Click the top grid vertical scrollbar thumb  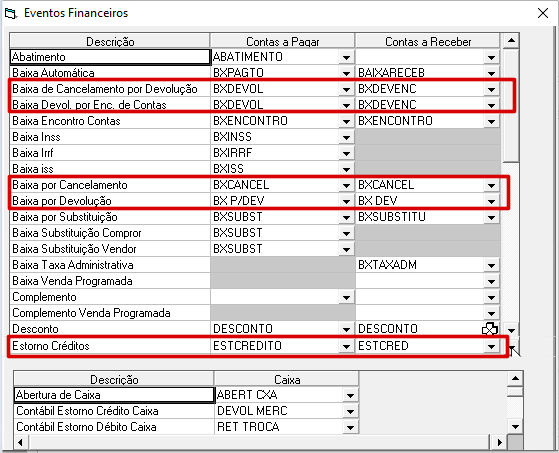(x=511, y=105)
